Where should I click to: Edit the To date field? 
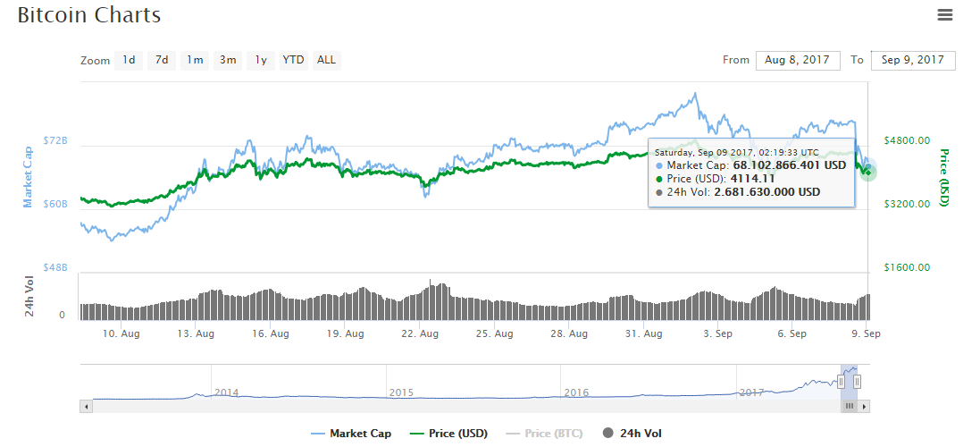pyautogui.click(x=912, y=60)
